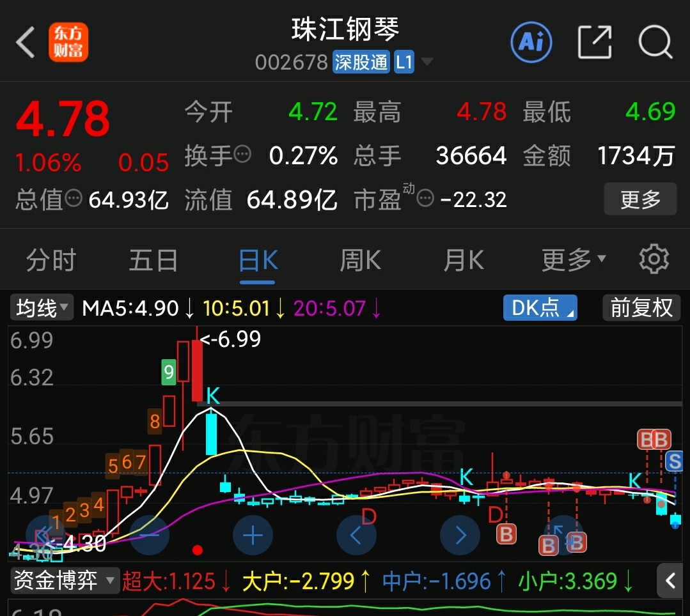
Task: Open the Ai assistant icon
Action: pos(531,42)
